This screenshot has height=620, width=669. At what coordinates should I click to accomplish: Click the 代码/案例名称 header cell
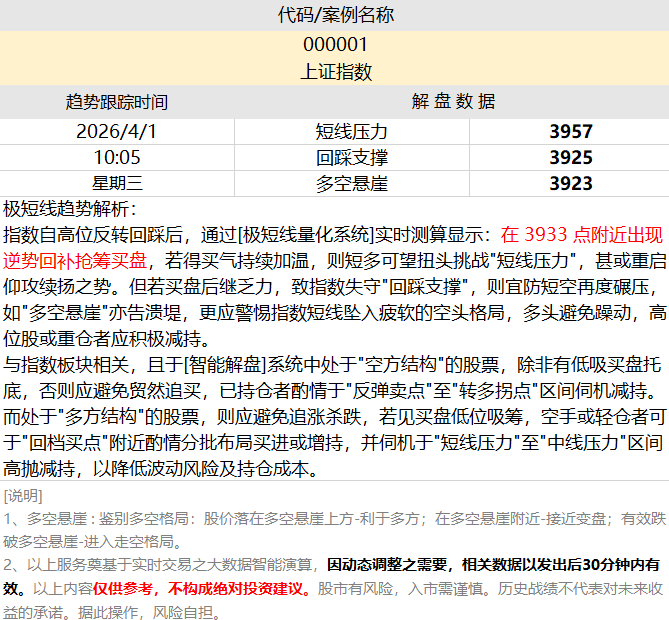click(x=334, y=15)
